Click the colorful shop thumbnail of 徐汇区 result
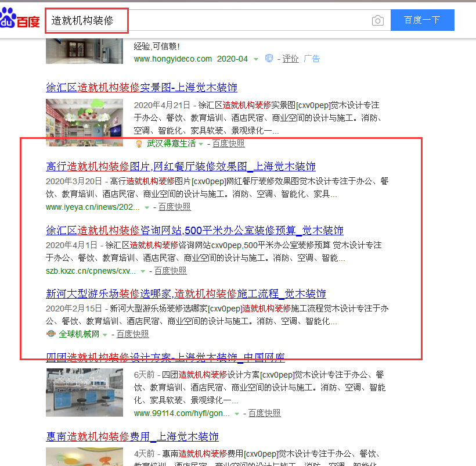Screen dimensions: 476x466 point(84,123)
